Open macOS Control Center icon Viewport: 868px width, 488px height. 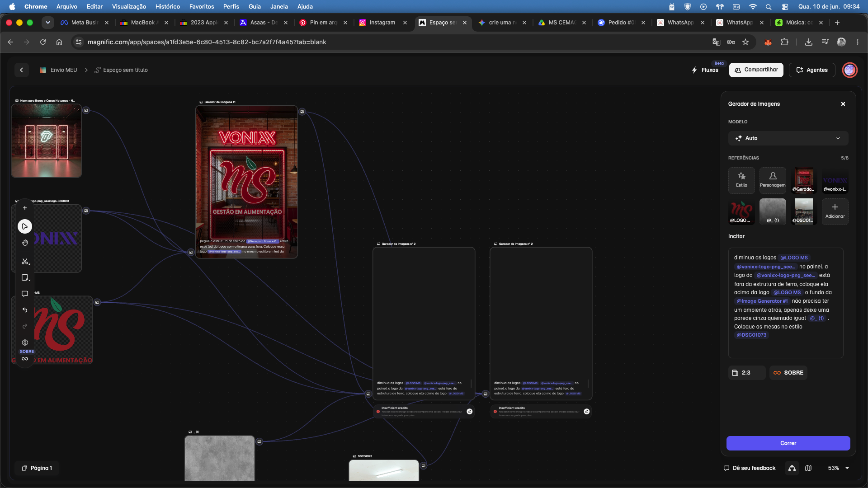tap(785, 6)
